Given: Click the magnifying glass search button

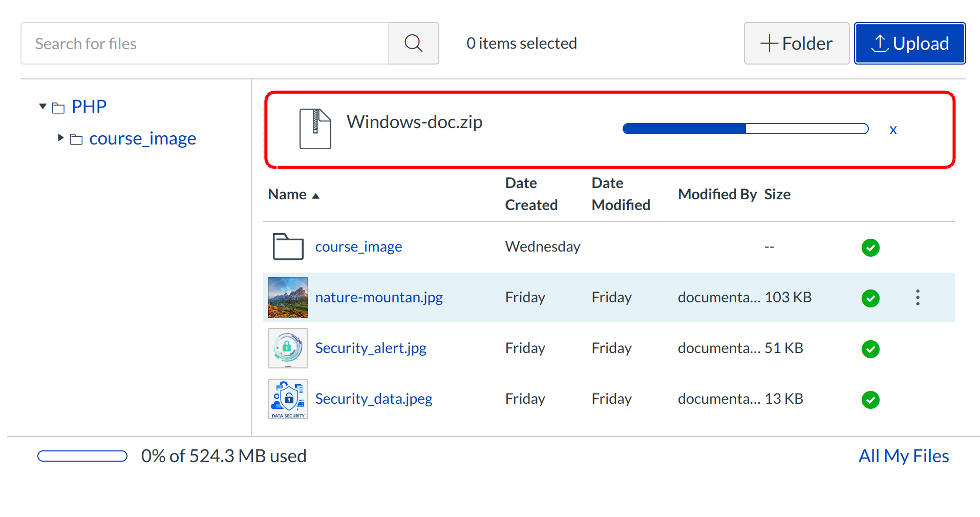Looking at the screenshot, I should tap(413, 44).
